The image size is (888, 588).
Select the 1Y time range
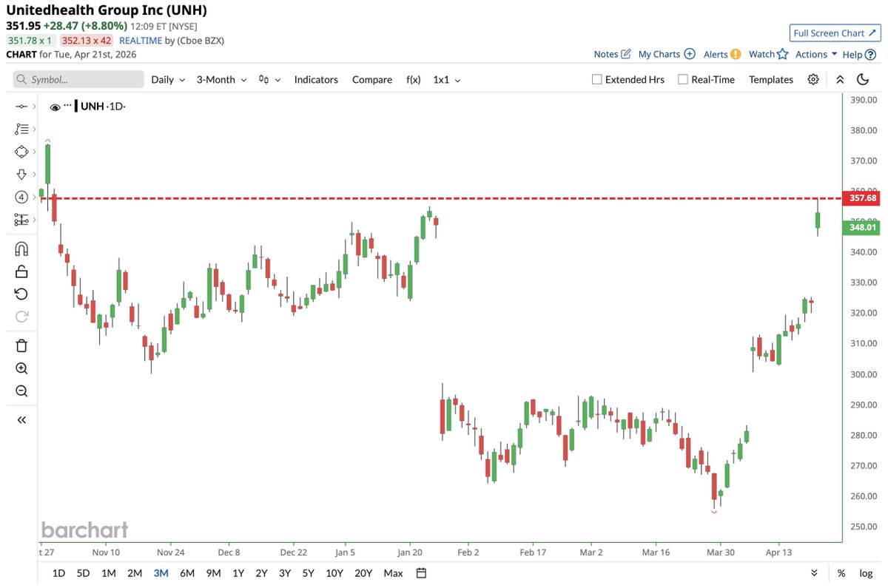(x=238, y=573)
